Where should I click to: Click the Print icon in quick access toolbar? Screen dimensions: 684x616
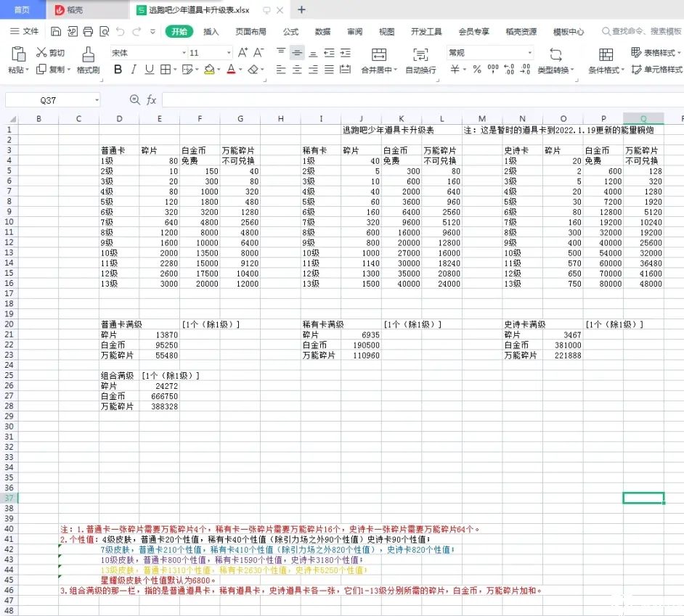pos(88,32)
